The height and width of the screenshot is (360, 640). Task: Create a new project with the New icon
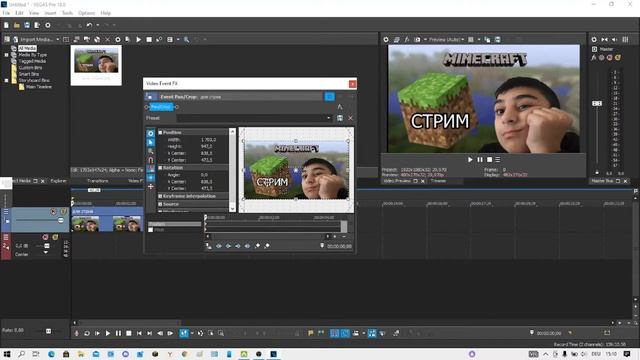(x=6, y=25)
